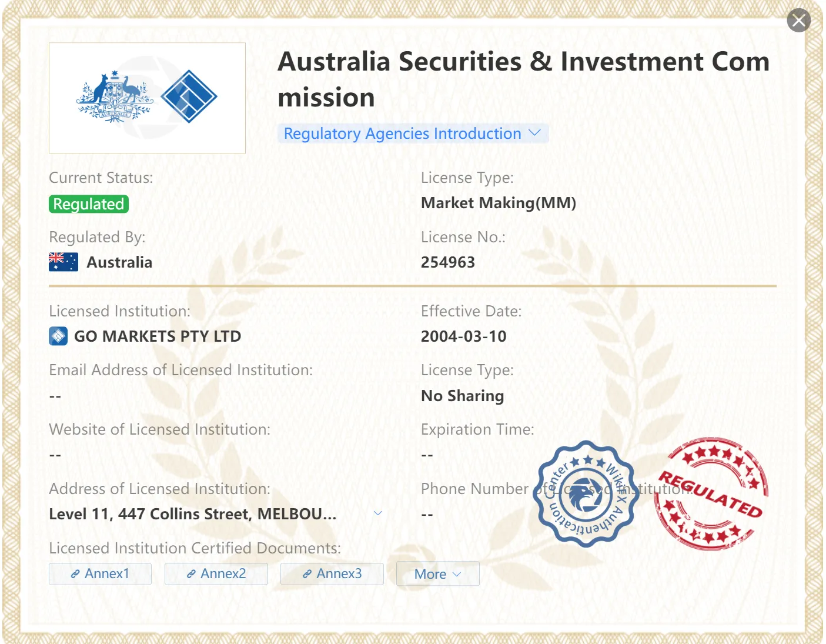Expand the truncated Collins Street address
Viewport: 826px width, 644px height.
tap(378, 513)
